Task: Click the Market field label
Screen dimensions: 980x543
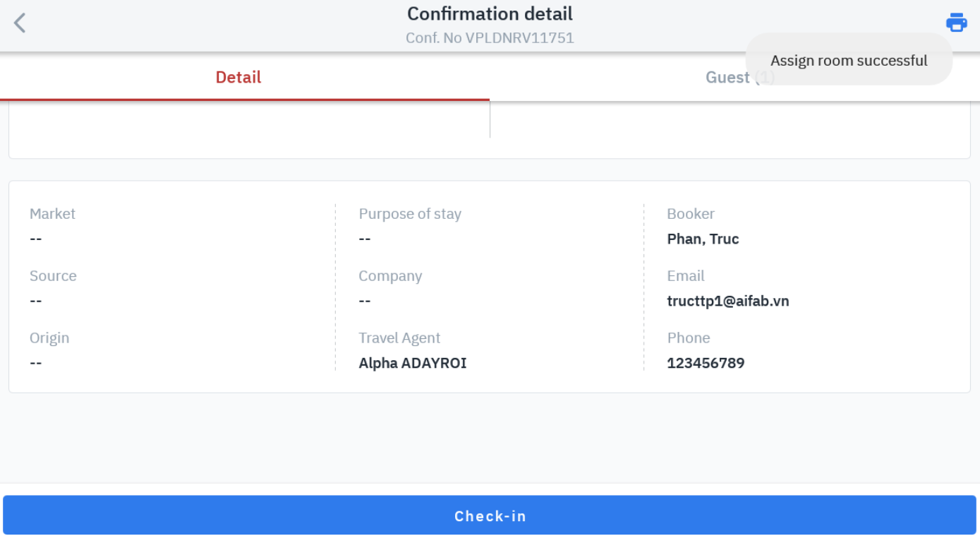Action: point(52,214)
